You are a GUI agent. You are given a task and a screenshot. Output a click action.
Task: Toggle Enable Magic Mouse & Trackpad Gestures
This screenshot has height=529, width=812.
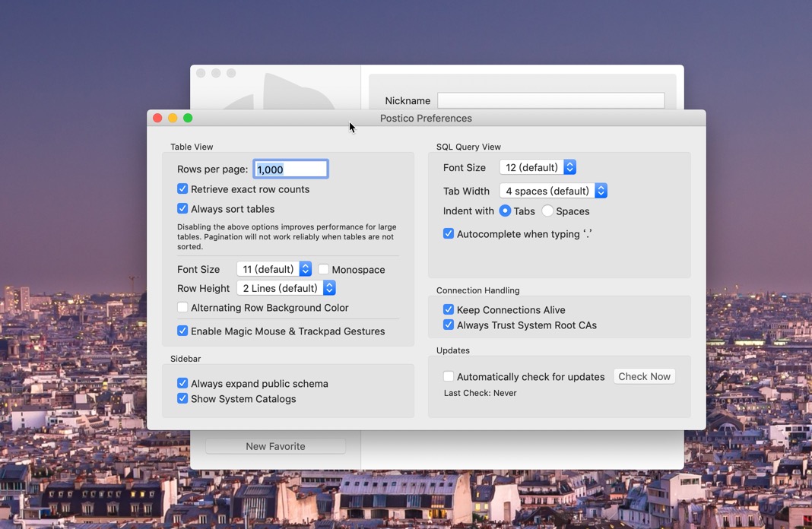(182, 331)
